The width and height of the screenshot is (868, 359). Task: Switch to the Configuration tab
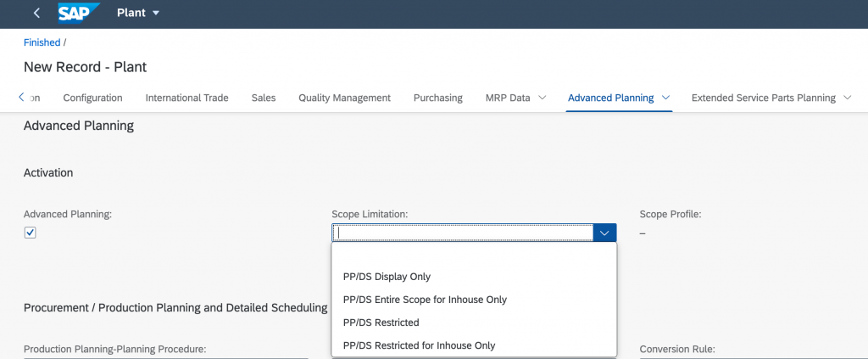(x=92, y=98)
